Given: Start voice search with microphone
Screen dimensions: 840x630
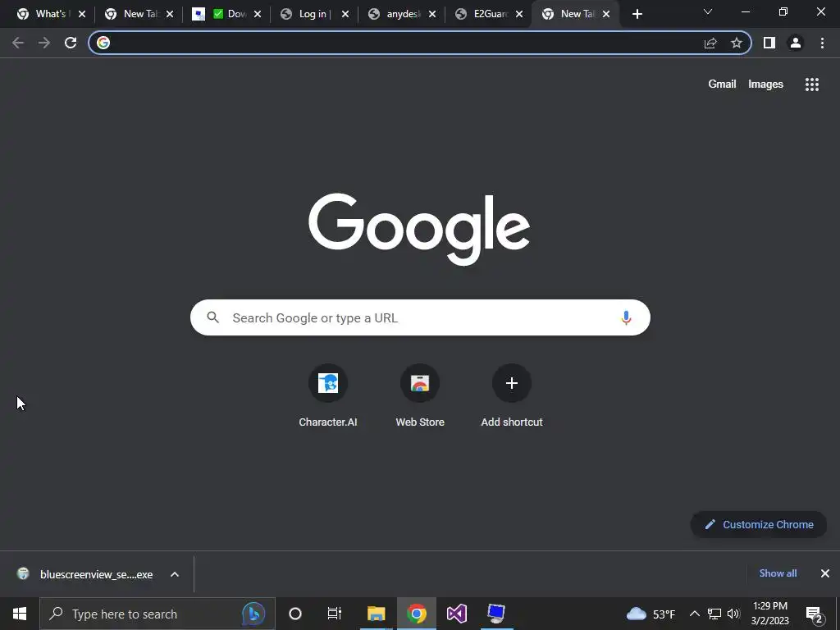Looking at the screenshot, I should coord(626,317).
